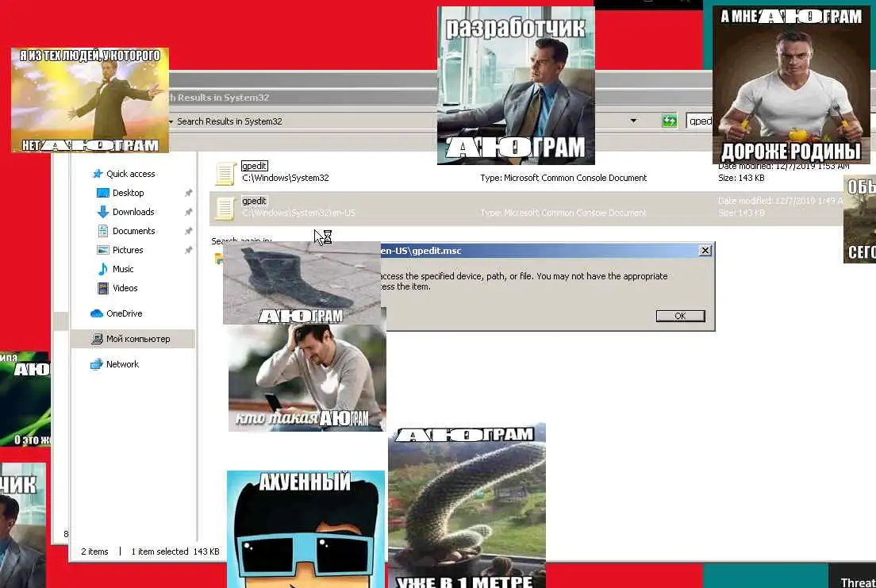Click gpedit file name in C:\Windows\System32 row
Screen dimensions: 876x588
click(x=254, y=166)
